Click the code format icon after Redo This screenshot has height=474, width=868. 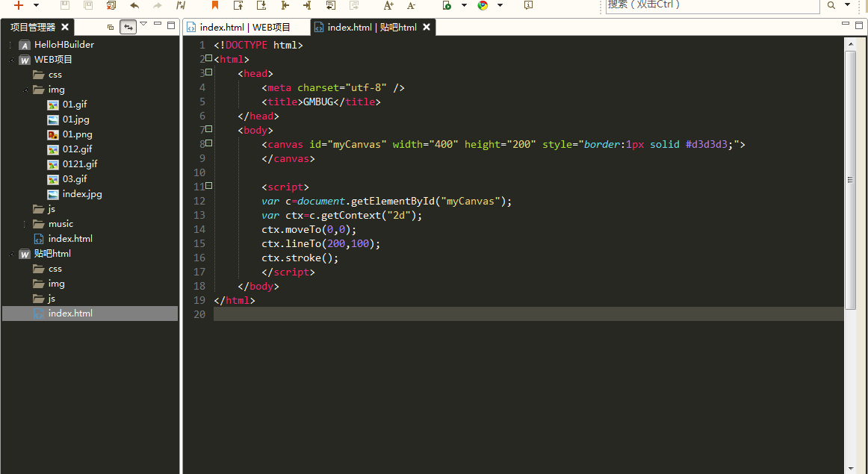[181, 5]
